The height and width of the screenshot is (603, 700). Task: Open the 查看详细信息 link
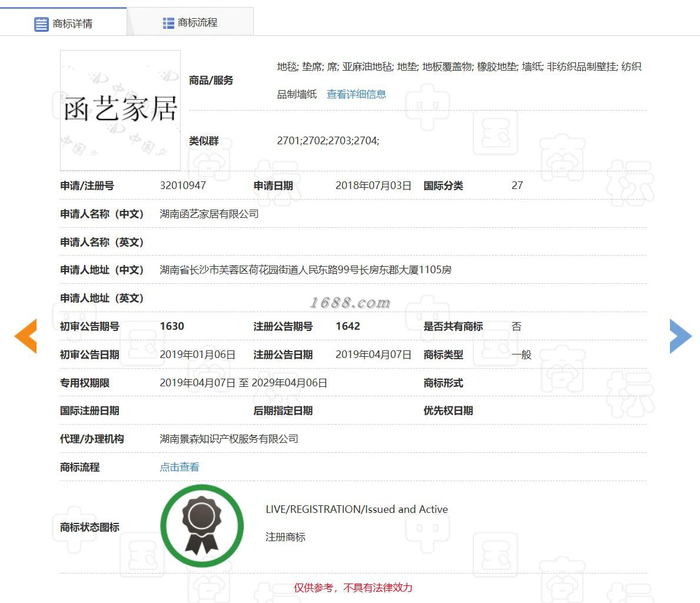356,94
